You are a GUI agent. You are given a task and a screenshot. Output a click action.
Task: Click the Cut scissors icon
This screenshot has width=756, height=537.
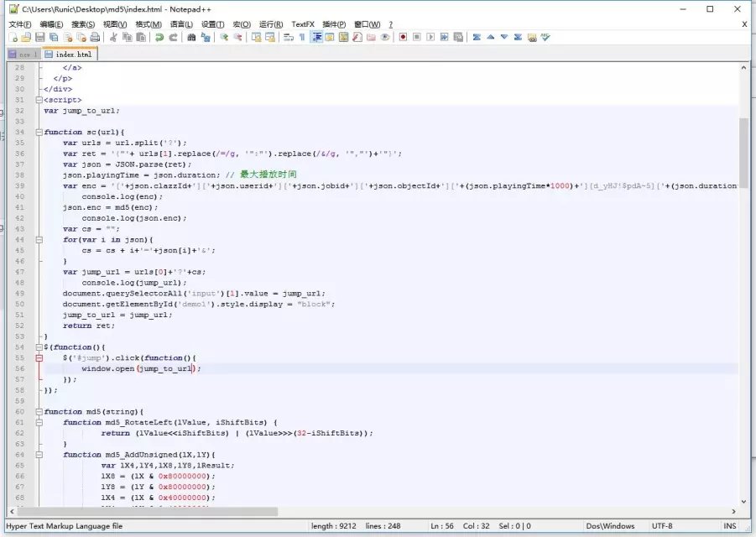pyautogui.click(x=113, y=37)
